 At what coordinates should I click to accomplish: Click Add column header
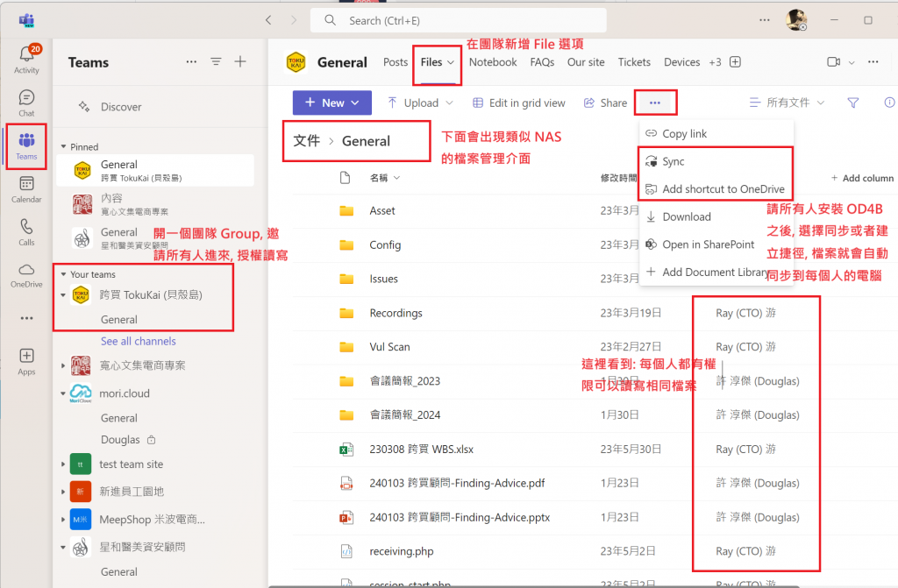point(863,178)
